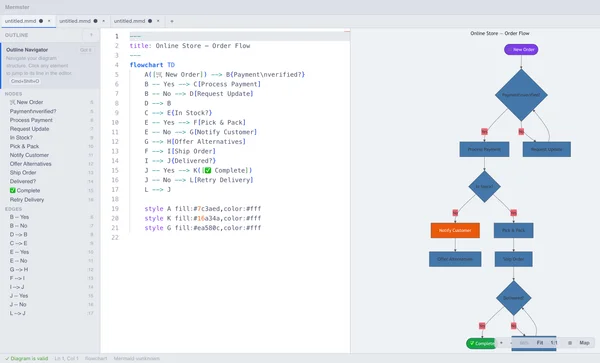Image resolution: width=600 pixels, height=363 pixels.
Task: Select Complete node in the outline
Action: click(x=51, y=190)
